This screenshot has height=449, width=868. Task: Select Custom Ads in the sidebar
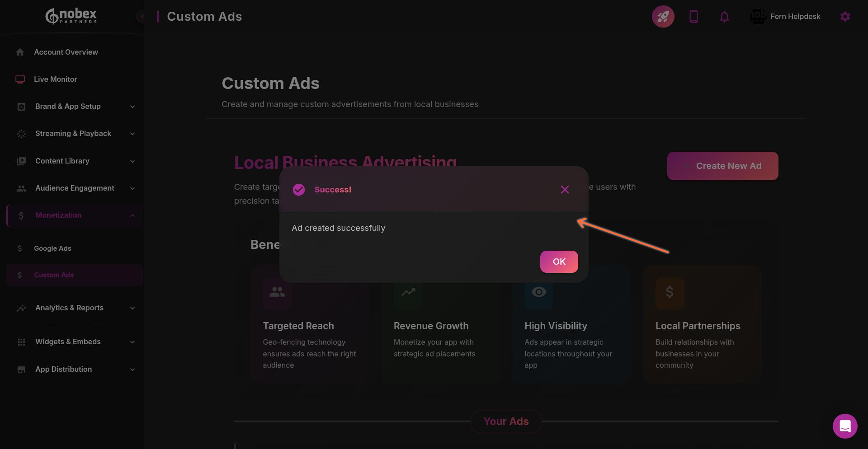click(x=53, y=275)
